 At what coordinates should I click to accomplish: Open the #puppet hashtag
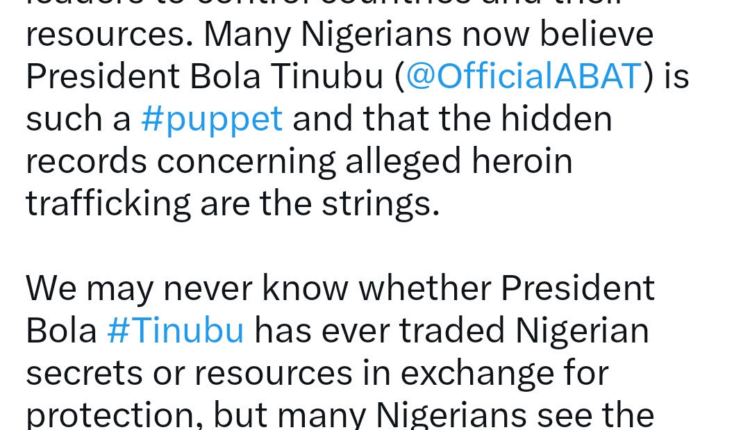pyautogui.click(x=212, y=120)
